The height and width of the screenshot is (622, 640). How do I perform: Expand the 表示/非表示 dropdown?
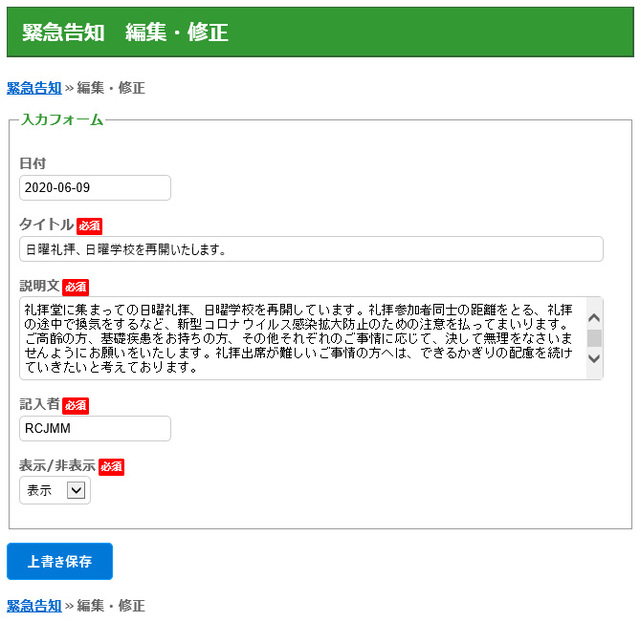(55, 490)
